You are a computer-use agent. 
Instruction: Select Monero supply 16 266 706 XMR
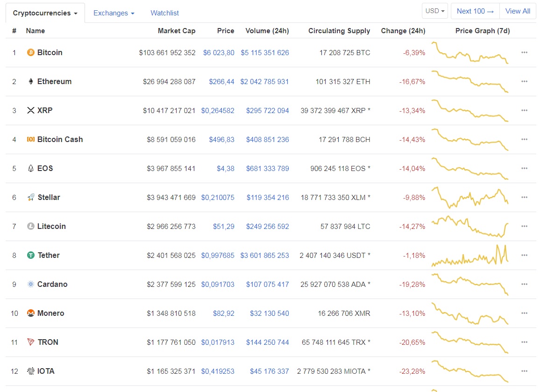344,314
